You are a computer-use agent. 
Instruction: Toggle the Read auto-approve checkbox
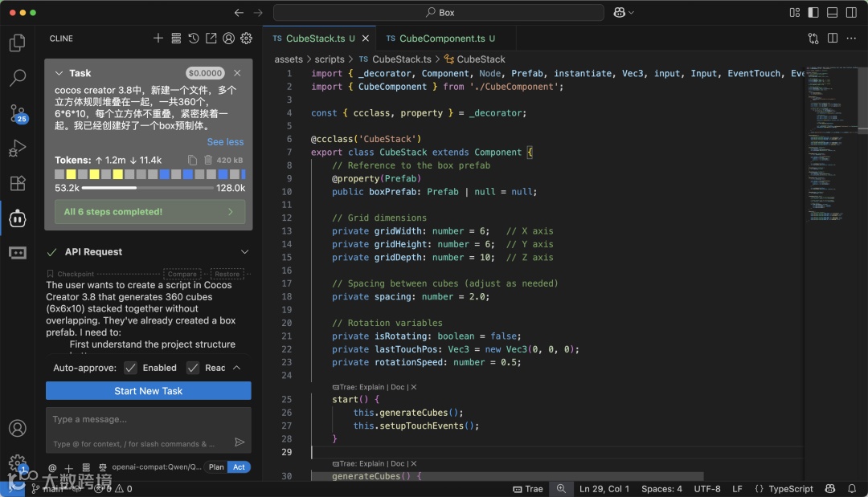tap(193, 368)
